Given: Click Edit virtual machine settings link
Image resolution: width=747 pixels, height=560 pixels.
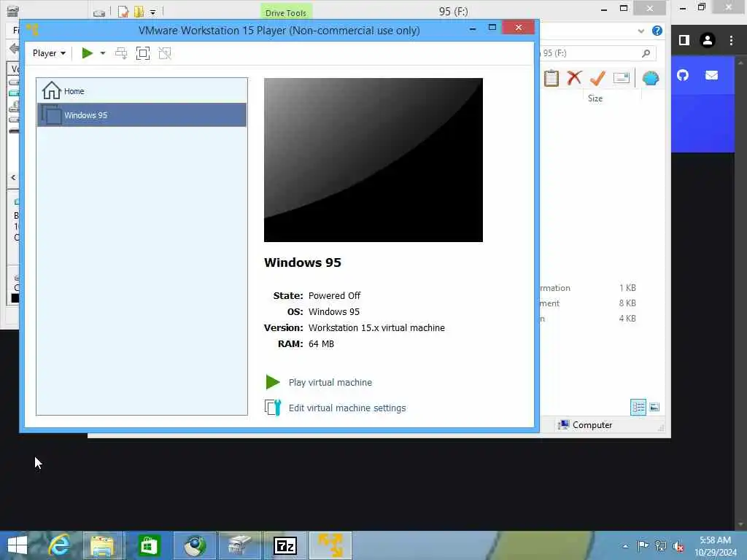Looking at the screenshot, I should click(347, 408).
